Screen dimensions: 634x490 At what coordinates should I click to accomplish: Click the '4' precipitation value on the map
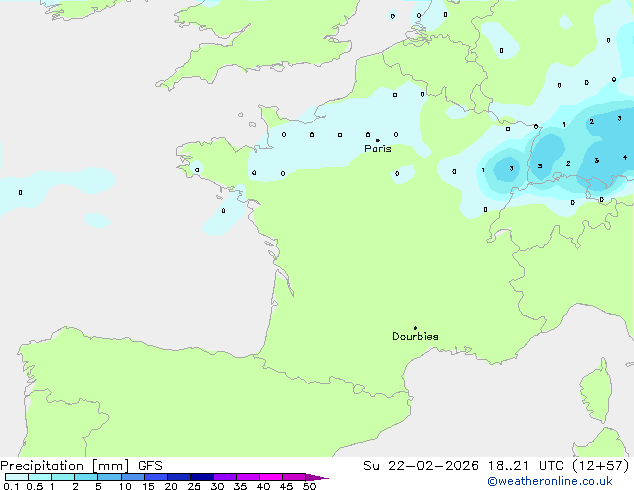coord(625,157)
